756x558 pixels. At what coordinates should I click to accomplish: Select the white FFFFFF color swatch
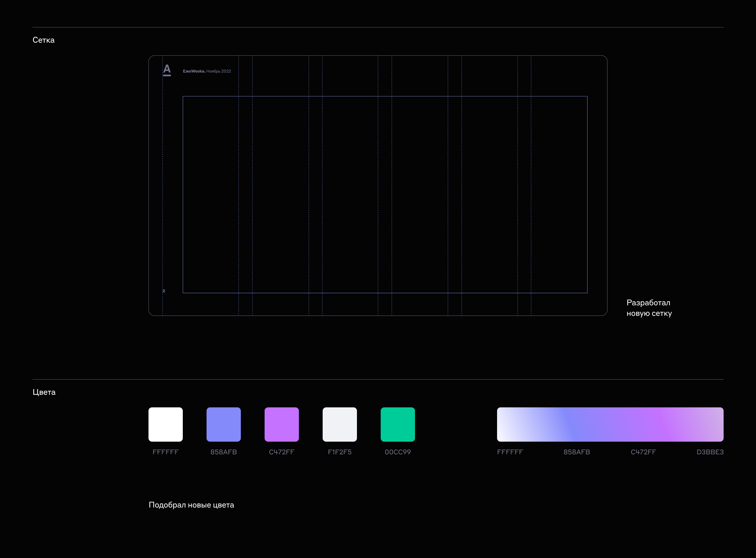point(166,424)
